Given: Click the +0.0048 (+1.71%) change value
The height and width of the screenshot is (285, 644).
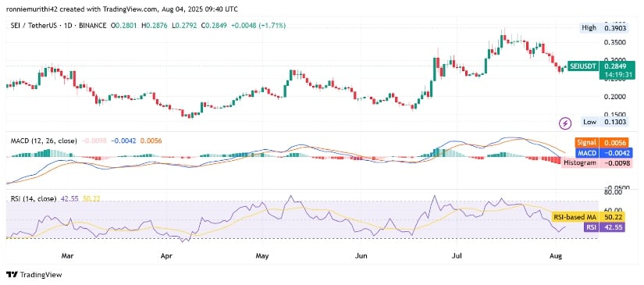Looking at the screenshot, I should click(258, 26).
